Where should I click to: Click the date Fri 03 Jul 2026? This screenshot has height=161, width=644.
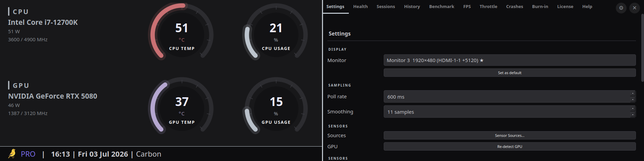[103, 154]
